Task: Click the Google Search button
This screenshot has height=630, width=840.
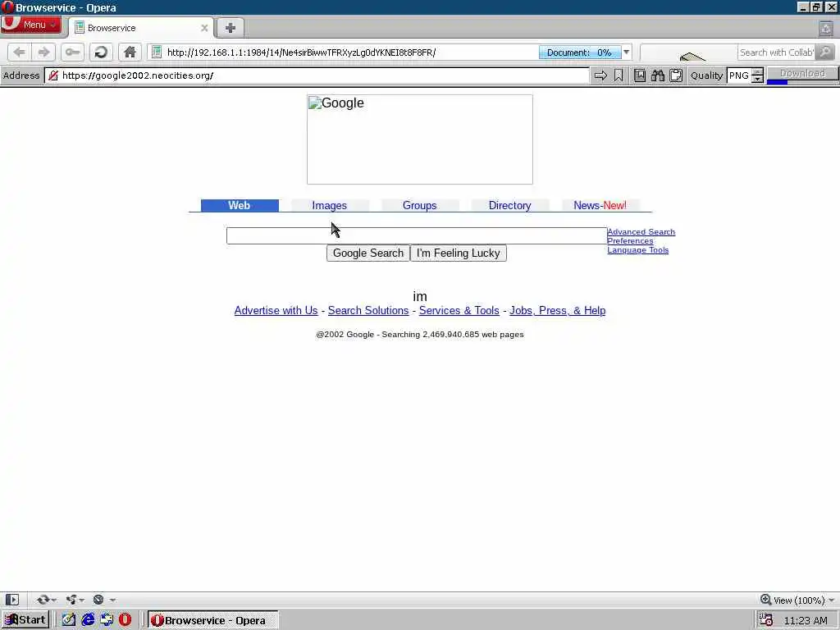Action: tap(368, 253)
